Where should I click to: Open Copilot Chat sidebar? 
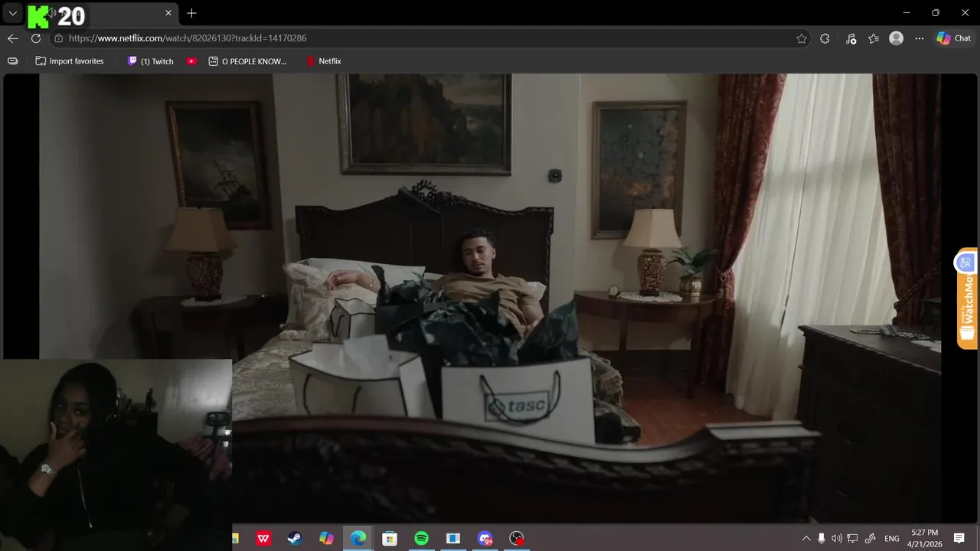click(x=954, y=38)
